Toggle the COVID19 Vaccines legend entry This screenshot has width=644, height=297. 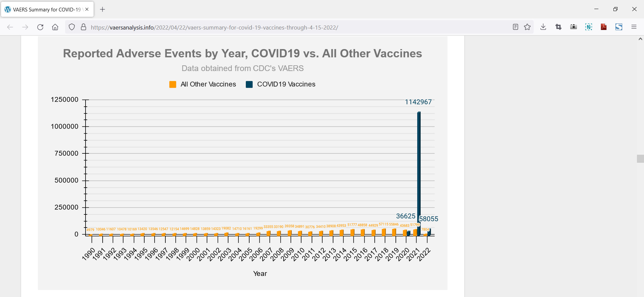click(281, 84)
